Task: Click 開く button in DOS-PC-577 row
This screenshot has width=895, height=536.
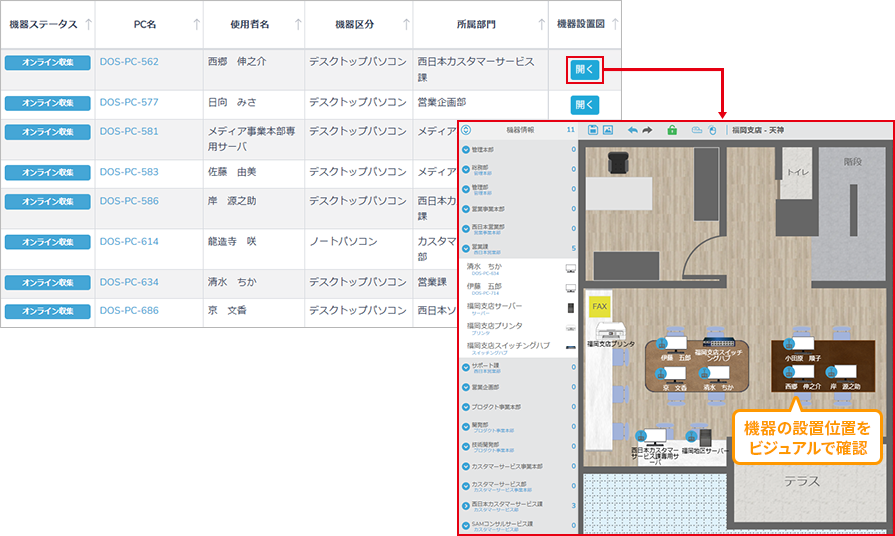Action: click(584, 105)
